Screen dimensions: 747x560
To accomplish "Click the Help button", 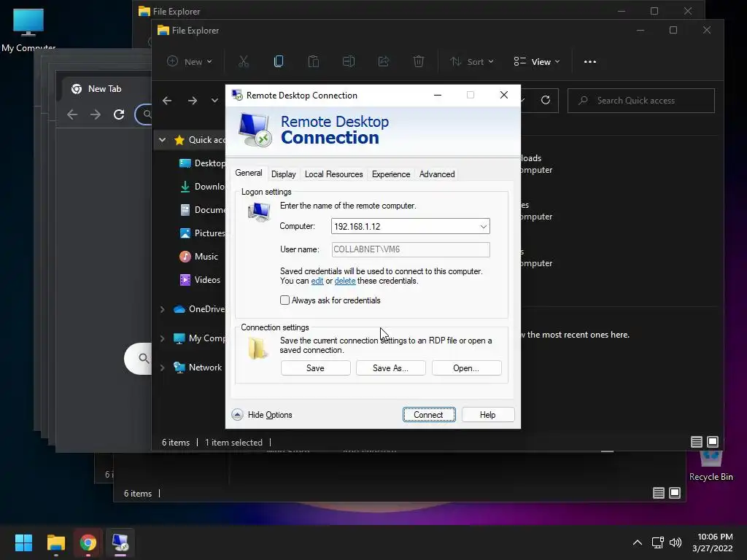I will pyautogui.click(x=488, y=415).
